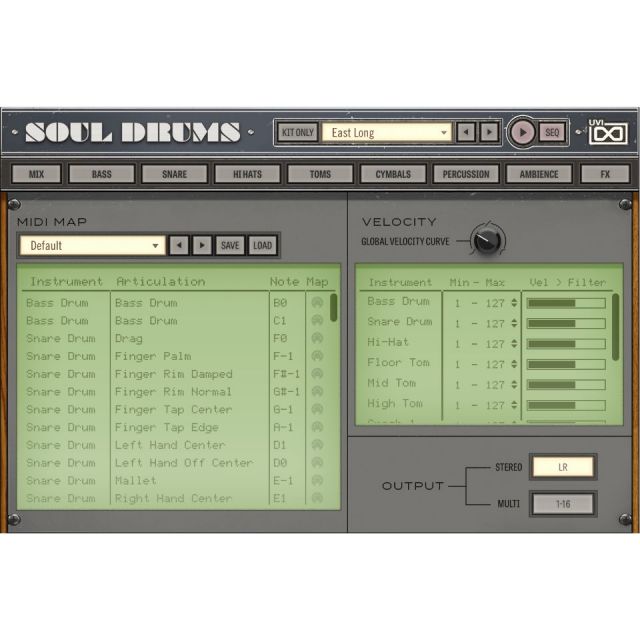Click MIDI learn icon for Right Hand Center
The image size is (640, 640).
tap(317, 498)
